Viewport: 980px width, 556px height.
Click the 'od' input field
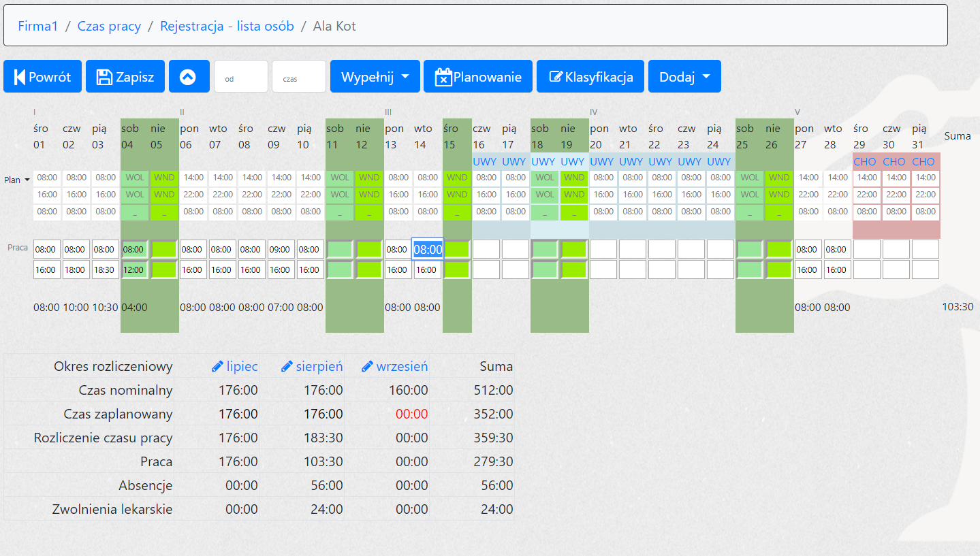tap(240, 77)
